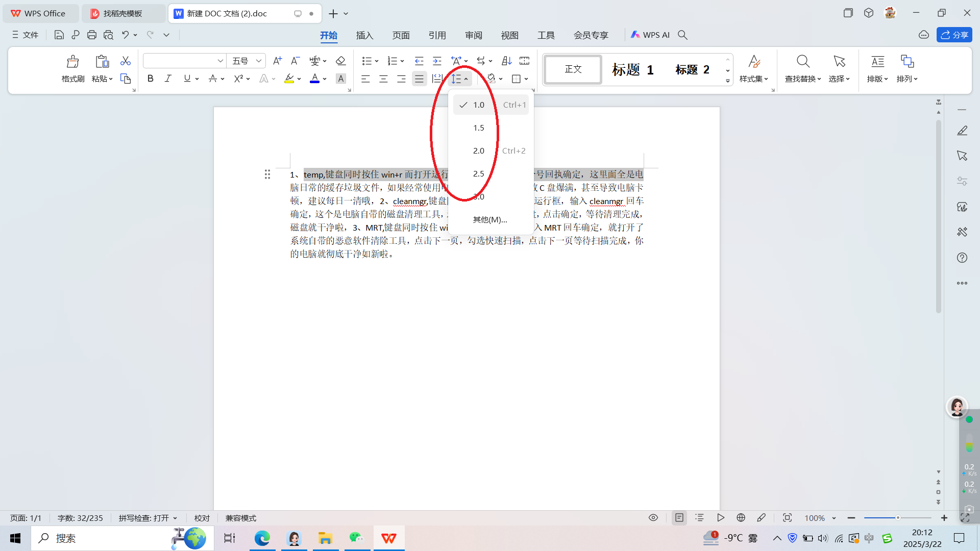Click the highlight color pen icon
The image size is (980, 551).
click(289, 79)
